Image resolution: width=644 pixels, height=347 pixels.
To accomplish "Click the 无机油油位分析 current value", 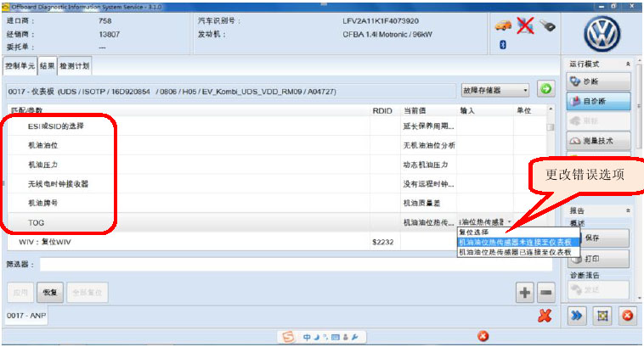I will pyautogui.click(x=429, y=145).
